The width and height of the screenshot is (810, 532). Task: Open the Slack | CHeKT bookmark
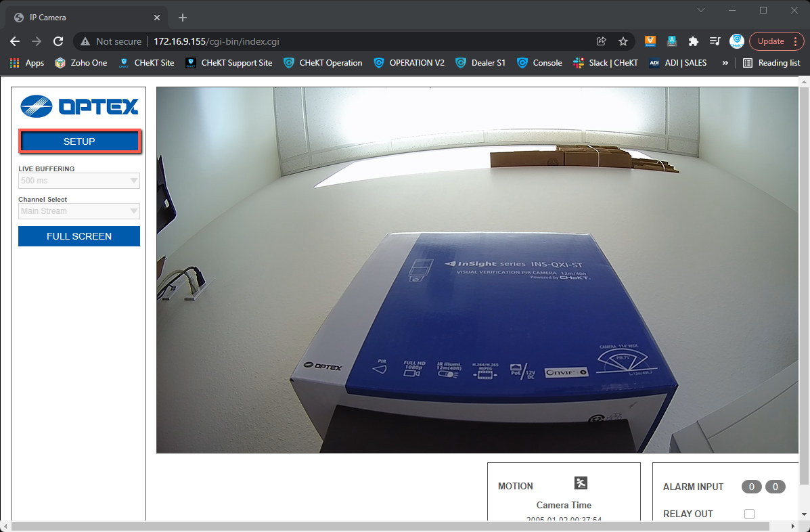coord(606,63)
